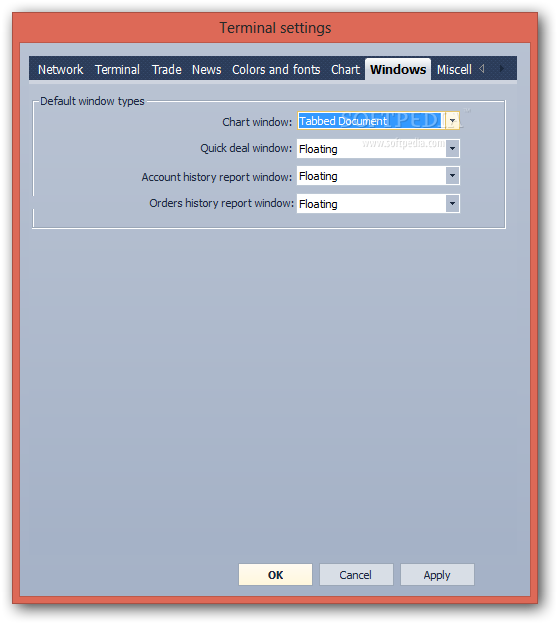Screen dimensions: 558x624
Task: Click the 'Quick deal window:' label
Action: [x=246, y=148]
